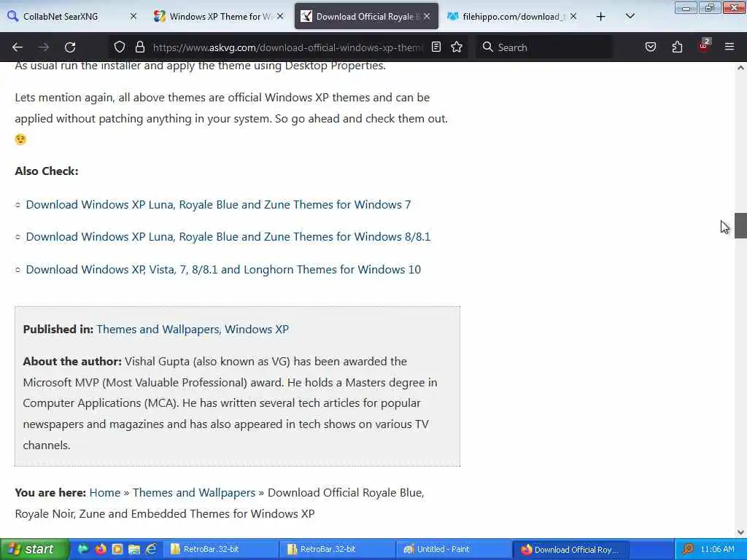Switch to Untitled - Paint taskbar window

[x=454, y=550]
